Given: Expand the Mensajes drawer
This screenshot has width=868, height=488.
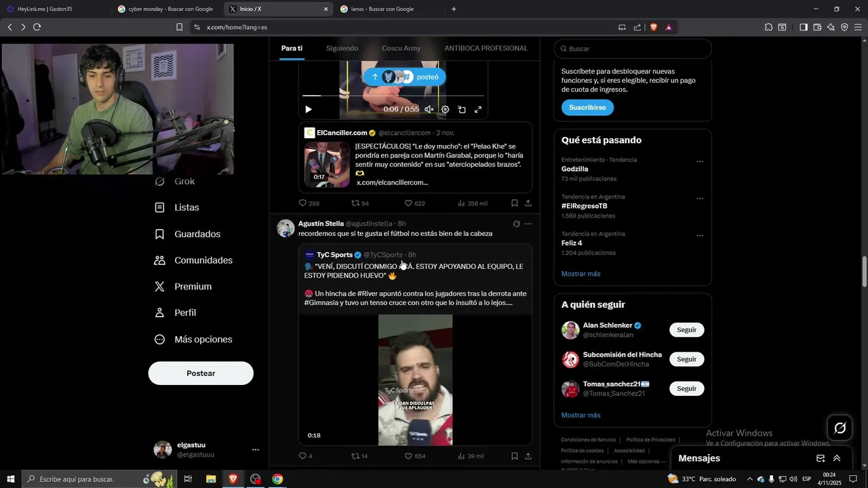Looking at the screenshot, I should [837, 458].
